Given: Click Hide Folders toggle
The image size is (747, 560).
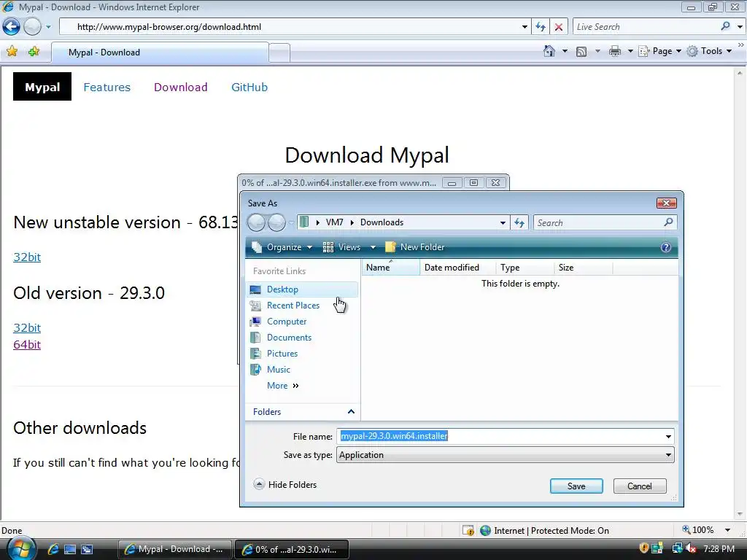Looking at the screenshot, I should (x=285, y=485).
